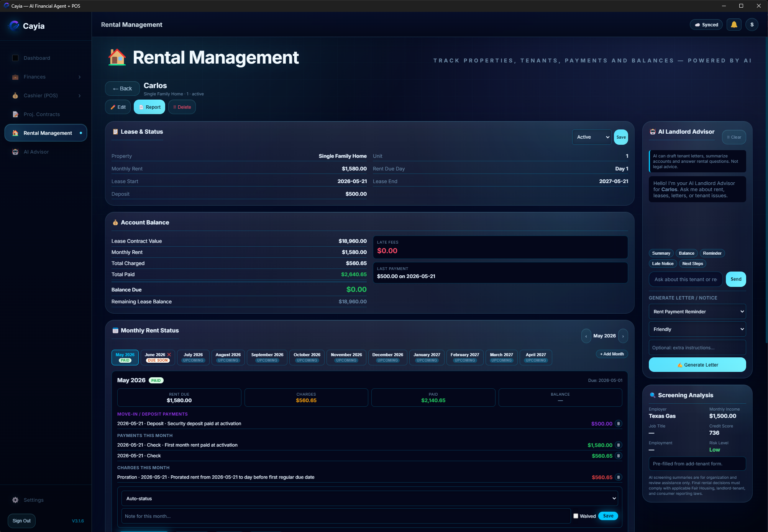The image size is (768, 532).
Task: Click the Next Steps quick prompt chip
Action: pos(693,264)
